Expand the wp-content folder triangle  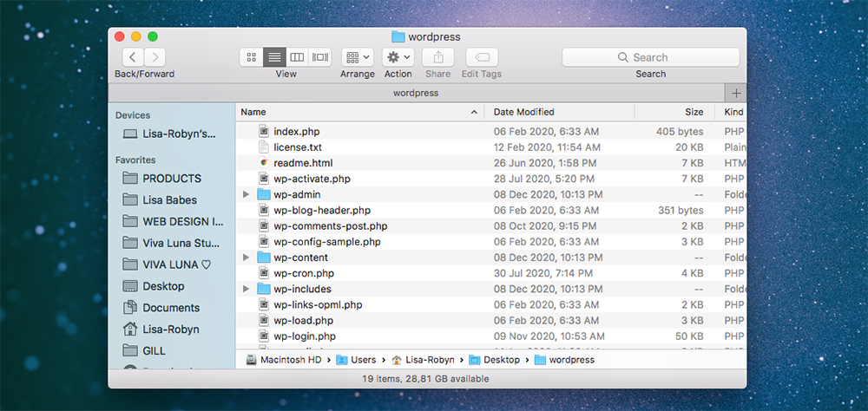coord(247,258)
